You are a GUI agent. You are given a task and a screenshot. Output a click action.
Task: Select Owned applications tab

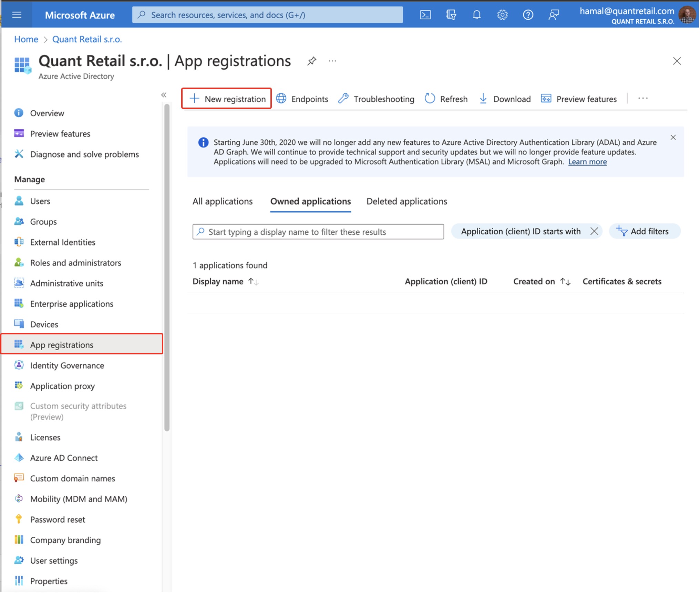coord(311,201)
